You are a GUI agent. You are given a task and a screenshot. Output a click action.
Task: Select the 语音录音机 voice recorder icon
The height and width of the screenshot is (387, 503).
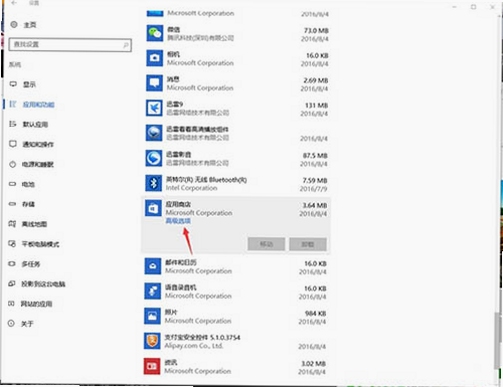153,291
